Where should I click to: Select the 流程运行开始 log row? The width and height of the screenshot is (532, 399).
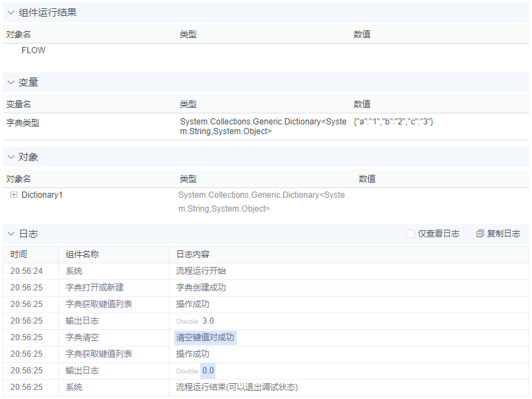200,271
